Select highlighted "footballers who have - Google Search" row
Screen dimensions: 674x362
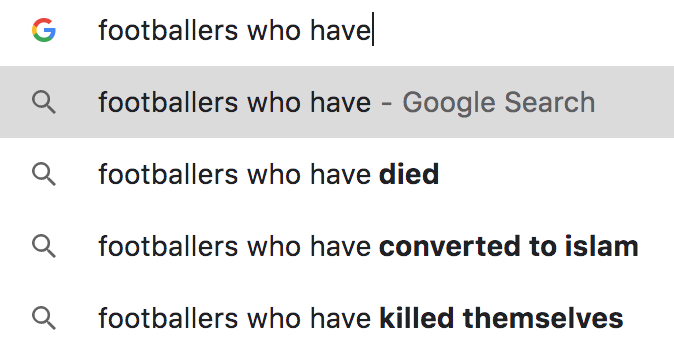coord(337,102)
